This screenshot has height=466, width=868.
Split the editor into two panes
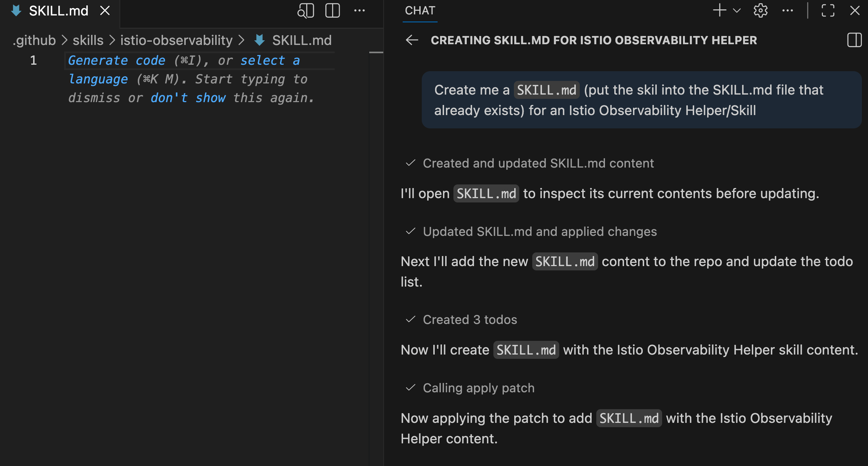(x=332, y=10)
